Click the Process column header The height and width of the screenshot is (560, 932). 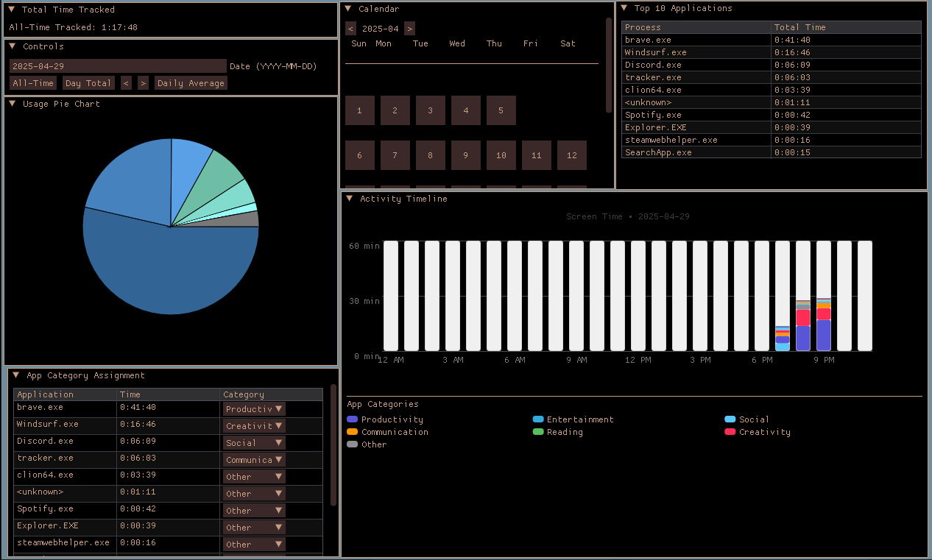[696, 27]
